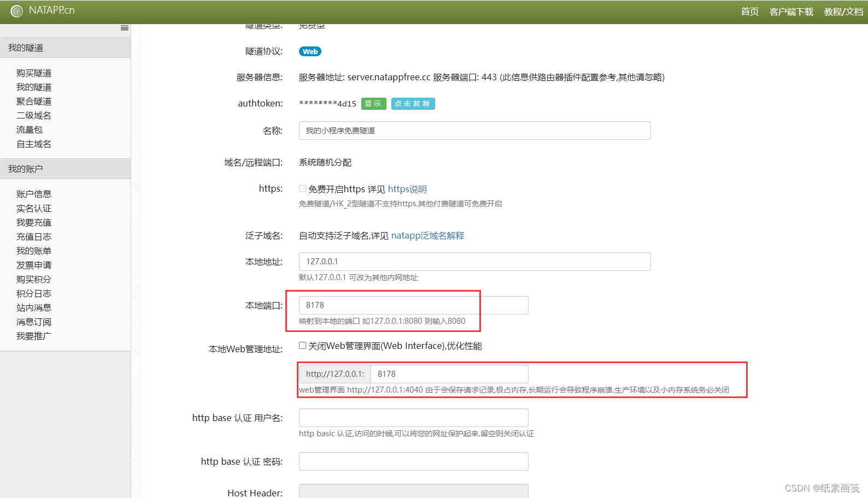Toggle the 免费开启https checkbox

pos(302,189)
